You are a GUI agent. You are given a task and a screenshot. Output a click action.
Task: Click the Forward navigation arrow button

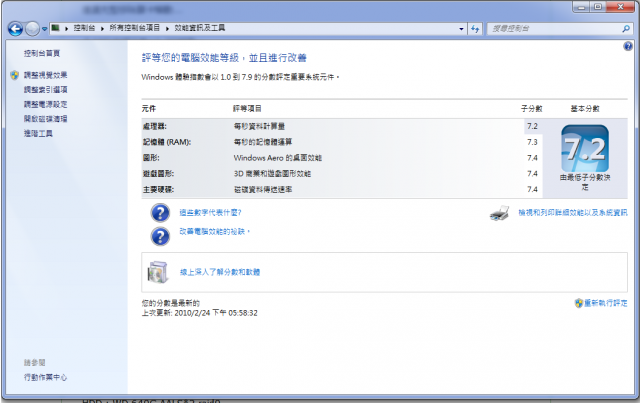tap(33, 29)
